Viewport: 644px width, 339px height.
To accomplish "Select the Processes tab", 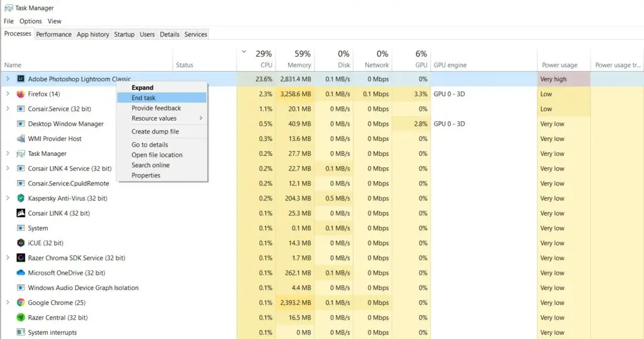I will tap(17, 34).
